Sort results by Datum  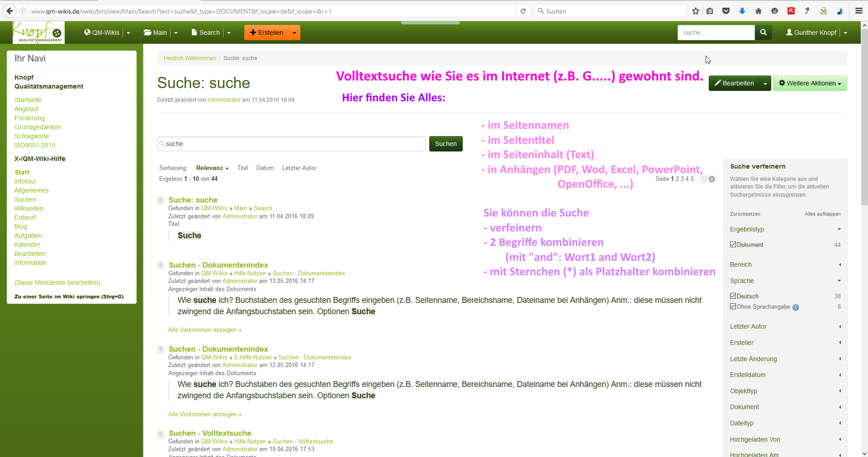265,168
